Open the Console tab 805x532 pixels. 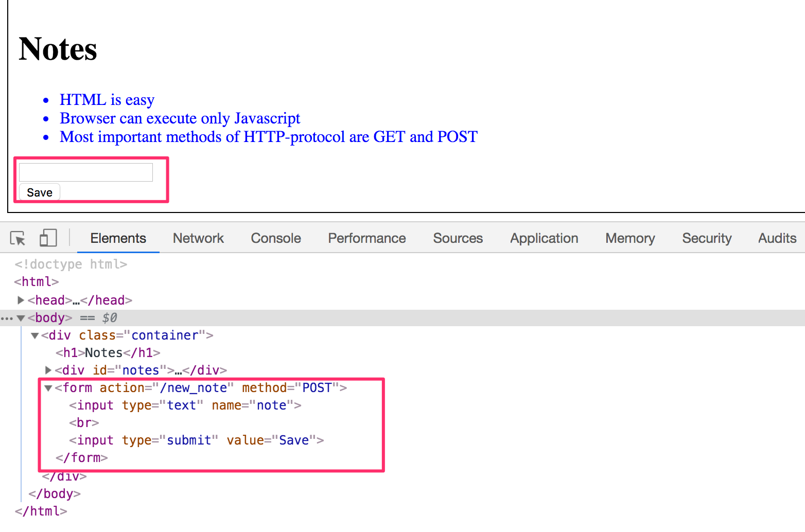276,238
